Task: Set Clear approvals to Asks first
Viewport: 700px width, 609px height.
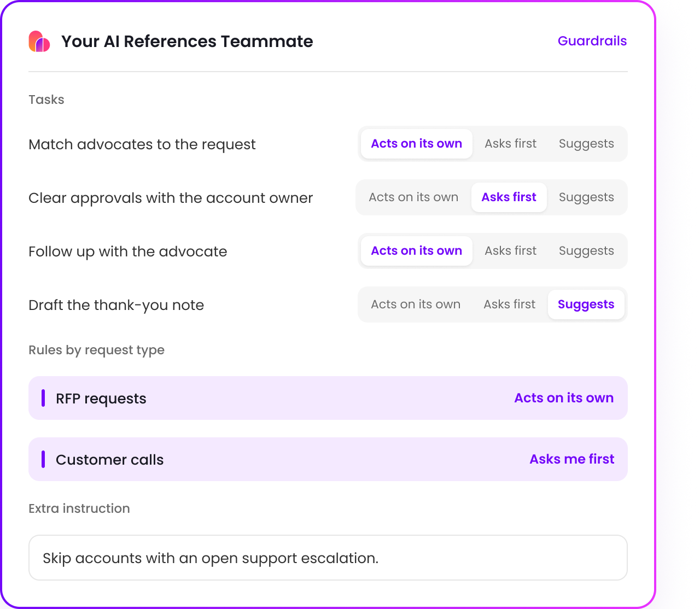Action: [509, 197]
